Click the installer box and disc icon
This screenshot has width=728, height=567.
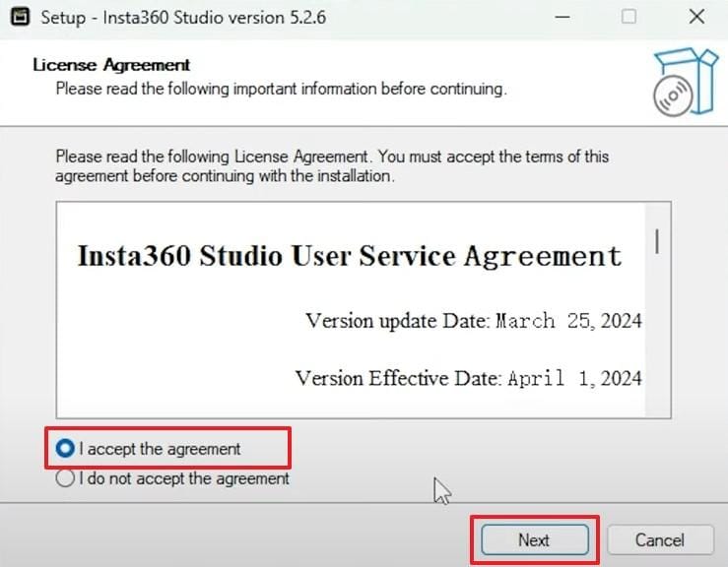(x=686, y=82)
